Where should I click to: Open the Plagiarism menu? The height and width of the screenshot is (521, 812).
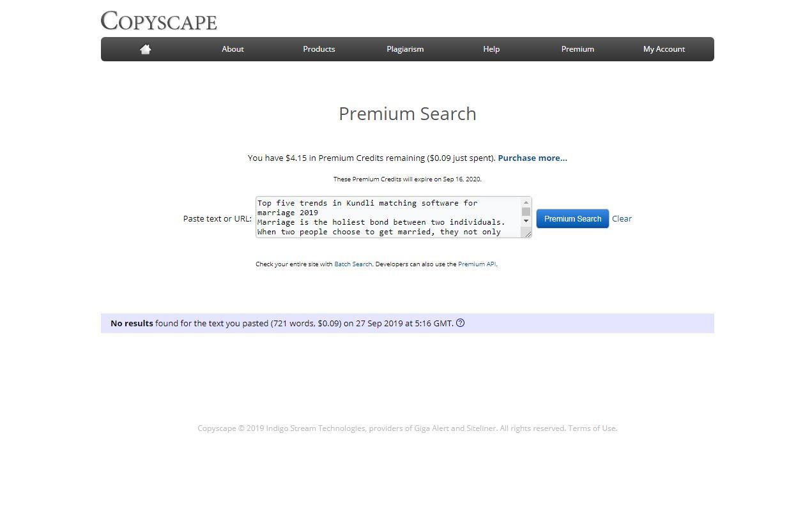pyautogui.click(x=405, y=49)
